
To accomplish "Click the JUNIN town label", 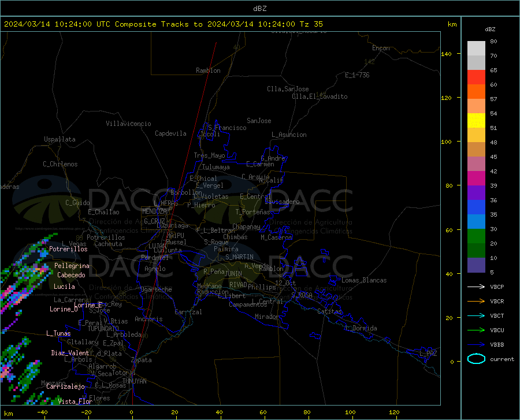I will 233,273.
